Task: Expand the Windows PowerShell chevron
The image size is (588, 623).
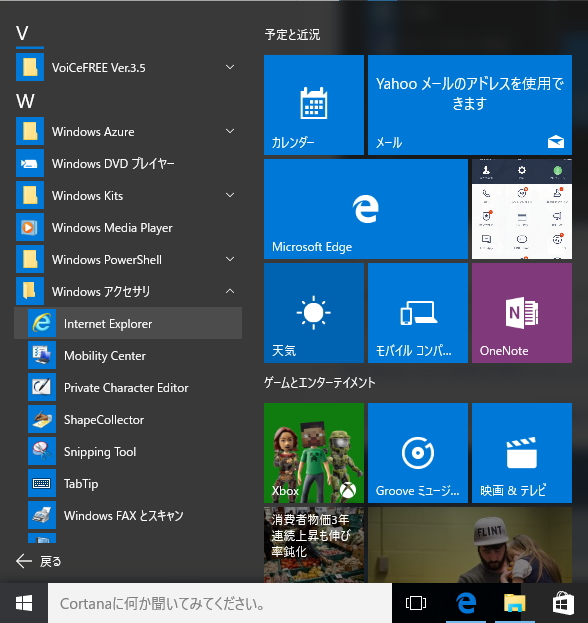Action: [230, 259]
